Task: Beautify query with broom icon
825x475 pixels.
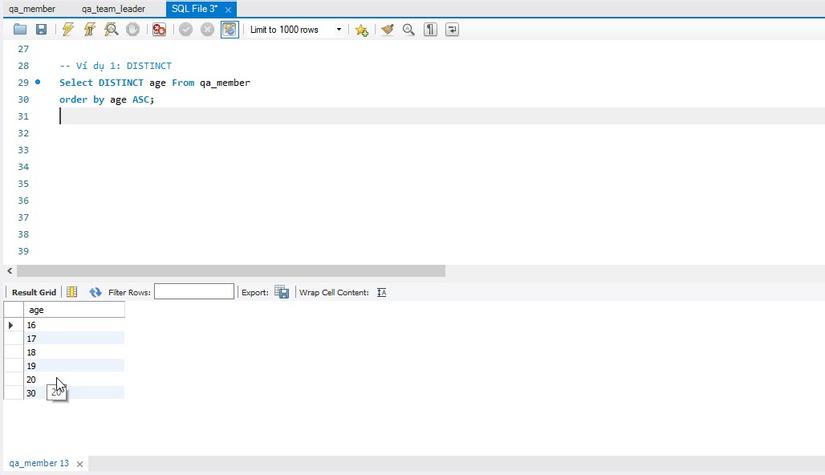Action: pyautogui.click(x=387, y=29)
